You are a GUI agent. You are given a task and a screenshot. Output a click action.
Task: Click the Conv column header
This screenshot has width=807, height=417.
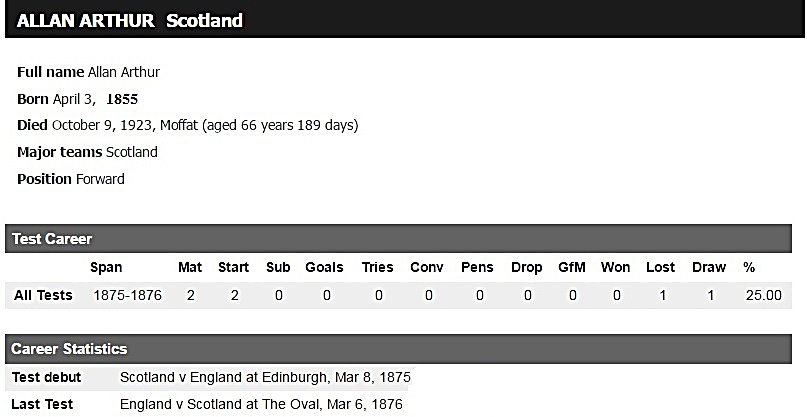click(427, 267)
